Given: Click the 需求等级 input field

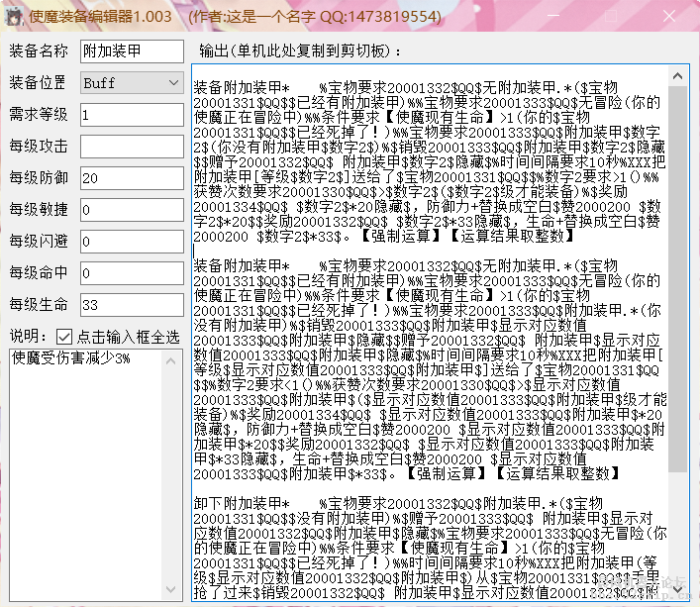Looking at the screenshot, I should click(x=131, y=115).
